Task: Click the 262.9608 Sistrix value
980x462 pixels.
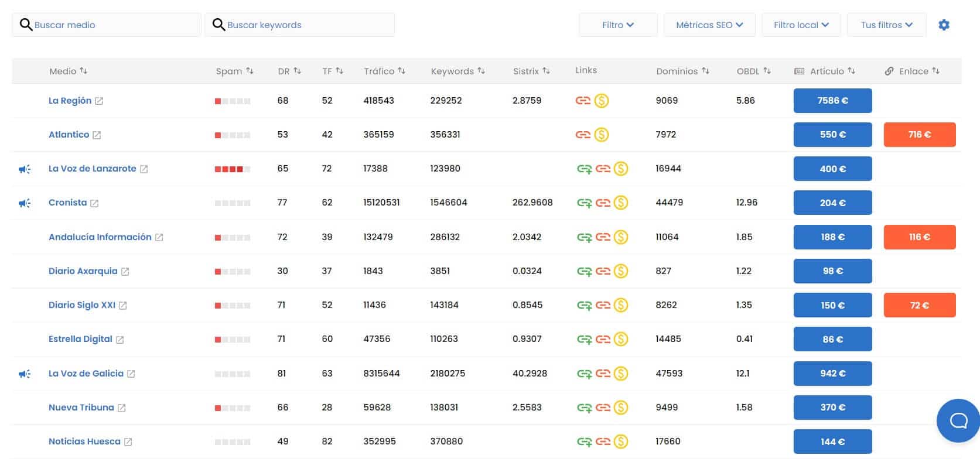Action: click(x=532, y=203)
